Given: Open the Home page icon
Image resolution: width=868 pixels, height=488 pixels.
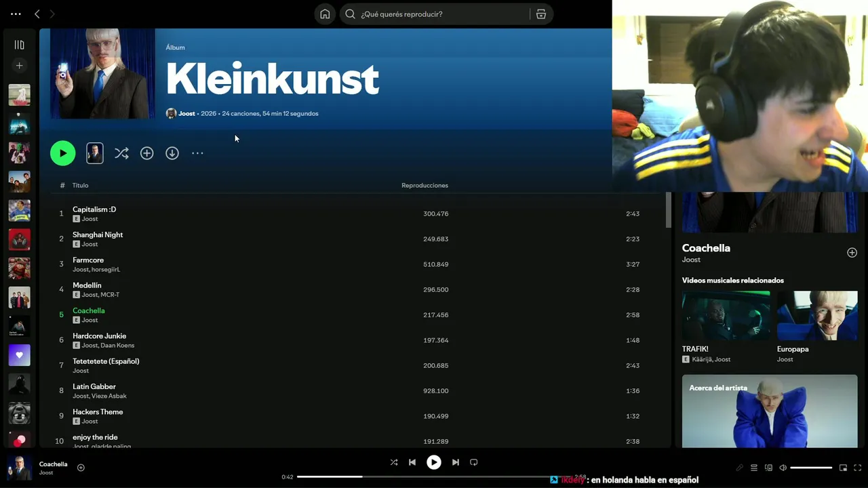Looking at the screenshot, I should 325,14.
